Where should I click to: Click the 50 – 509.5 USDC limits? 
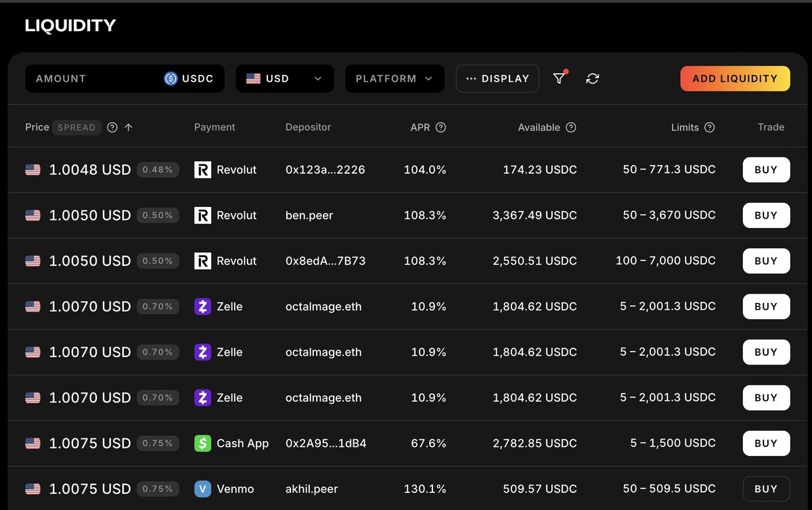pos(669,488)
